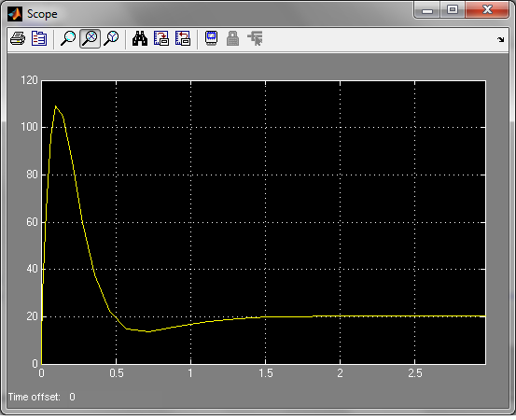The image size is (516, 420).
Task: Click the x-axis label 2.5
Action: (x=415, y=373)
